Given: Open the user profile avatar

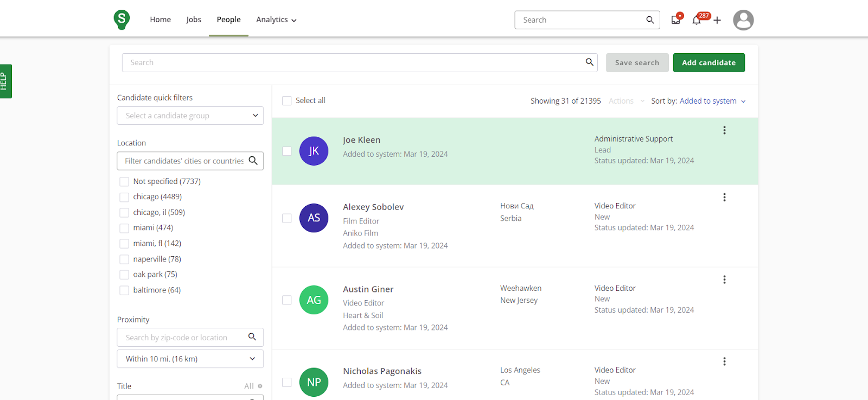Looking at the screenshot, I should [x=743, y=20].
